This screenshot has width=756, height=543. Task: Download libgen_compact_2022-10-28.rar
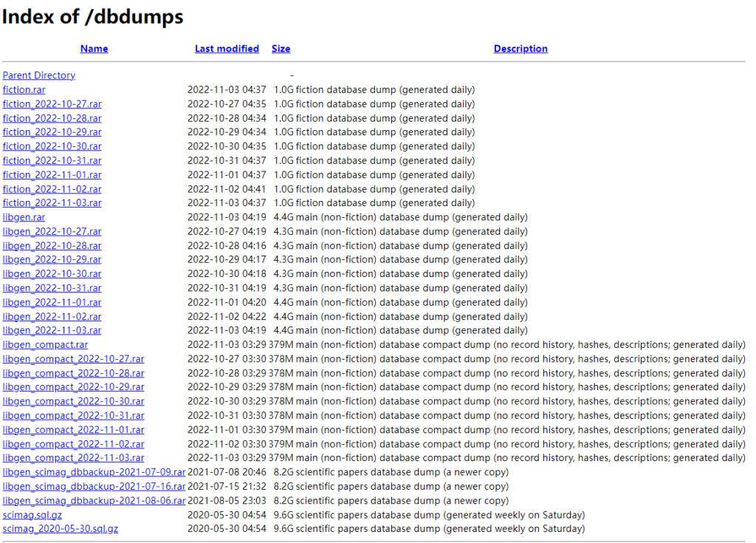click(x=73, y=373)
